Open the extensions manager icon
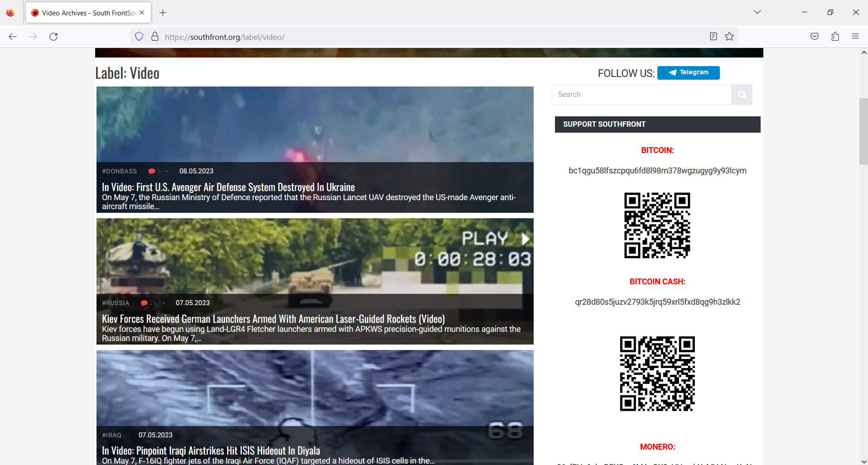The width and height of the screenshot is (868, 465). pos(835,36)
